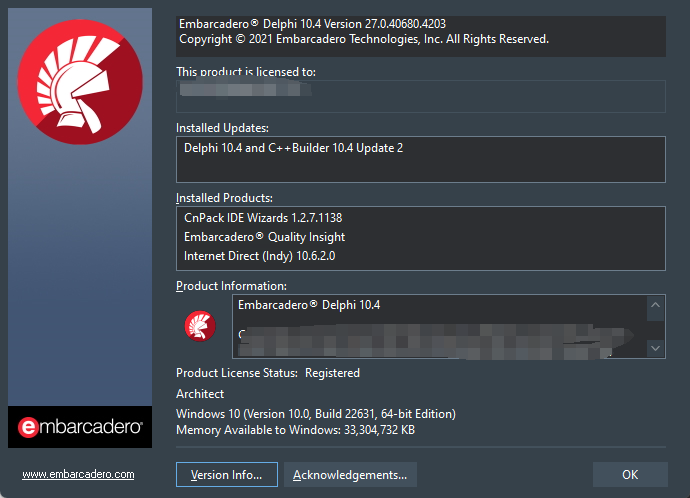Image resolution: width=690 pixels, height=498 pixels.
Task: Click the Windows 10 build 22631 line
Action: (x=316, y=414)
